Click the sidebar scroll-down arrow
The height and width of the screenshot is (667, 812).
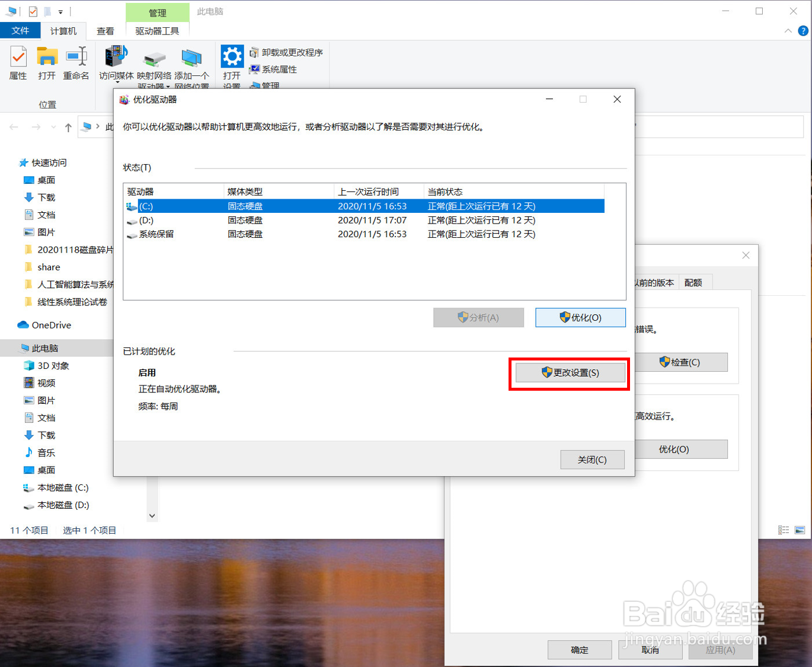pyautogui.click(x=152, y=515)
